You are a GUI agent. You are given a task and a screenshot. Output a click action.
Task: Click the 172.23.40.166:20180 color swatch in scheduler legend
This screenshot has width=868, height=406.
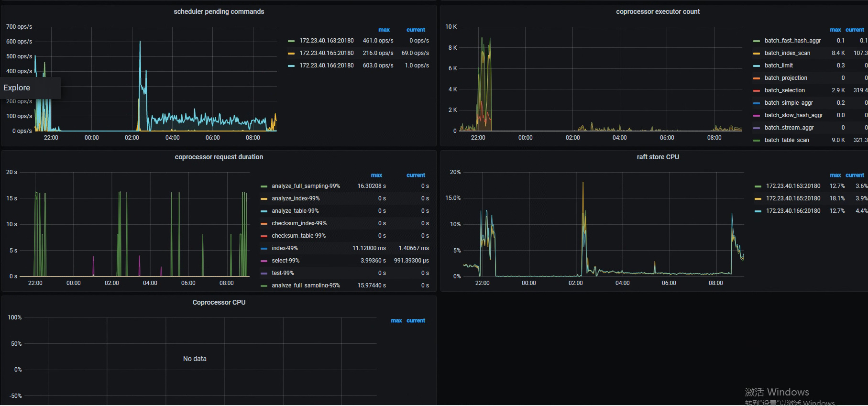point(291,66)
